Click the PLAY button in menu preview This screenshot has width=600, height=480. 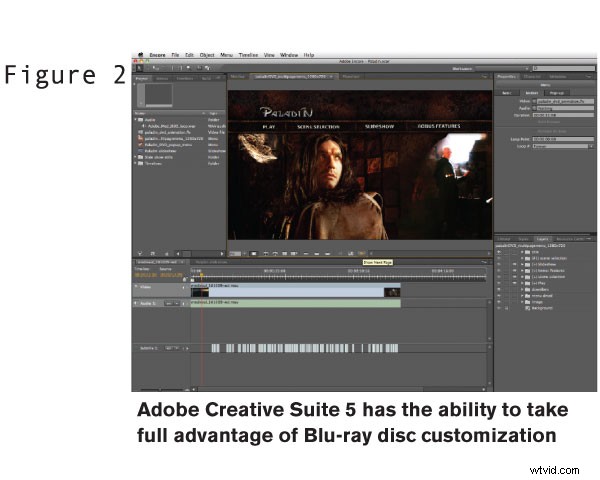(x=269, y=127)
